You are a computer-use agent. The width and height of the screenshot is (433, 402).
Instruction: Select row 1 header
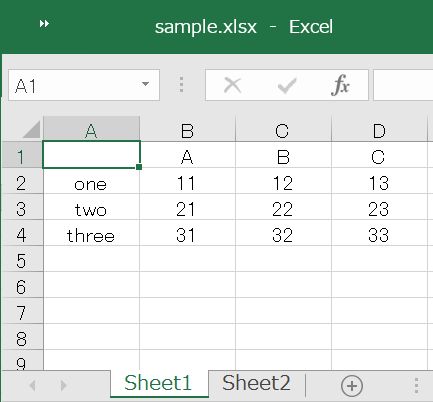coord(22,155)
